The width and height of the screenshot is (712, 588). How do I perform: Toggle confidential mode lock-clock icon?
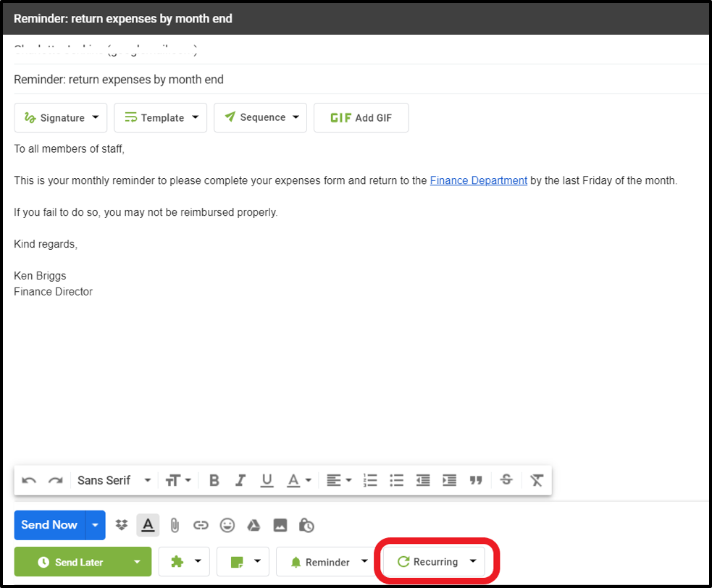coord(306,525)
